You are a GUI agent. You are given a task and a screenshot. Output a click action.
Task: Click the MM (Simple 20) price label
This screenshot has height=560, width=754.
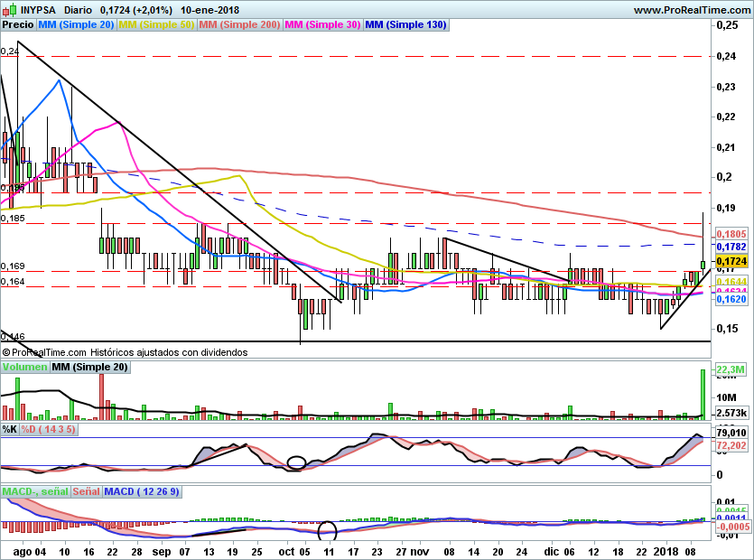75,25
